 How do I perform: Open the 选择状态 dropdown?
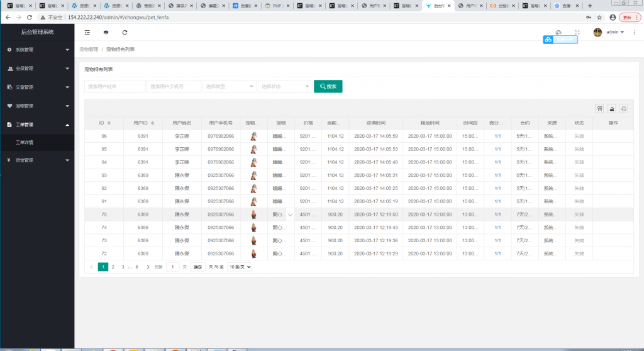(285, 86)
